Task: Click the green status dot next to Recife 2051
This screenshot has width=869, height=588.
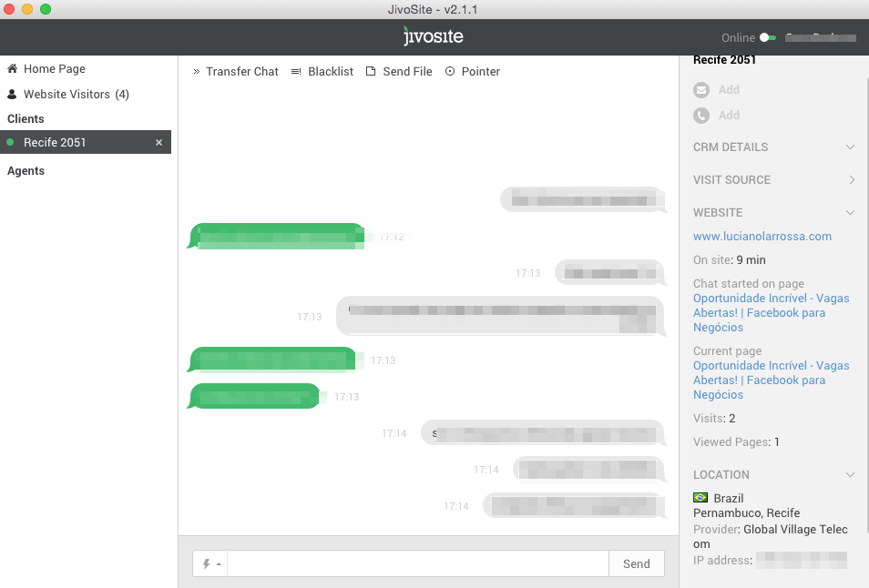Action: [9, 142]
